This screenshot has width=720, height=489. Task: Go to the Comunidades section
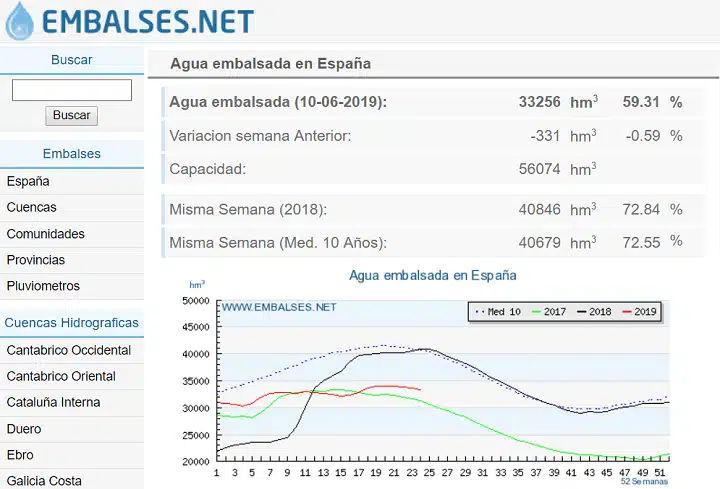coord(45,233)
